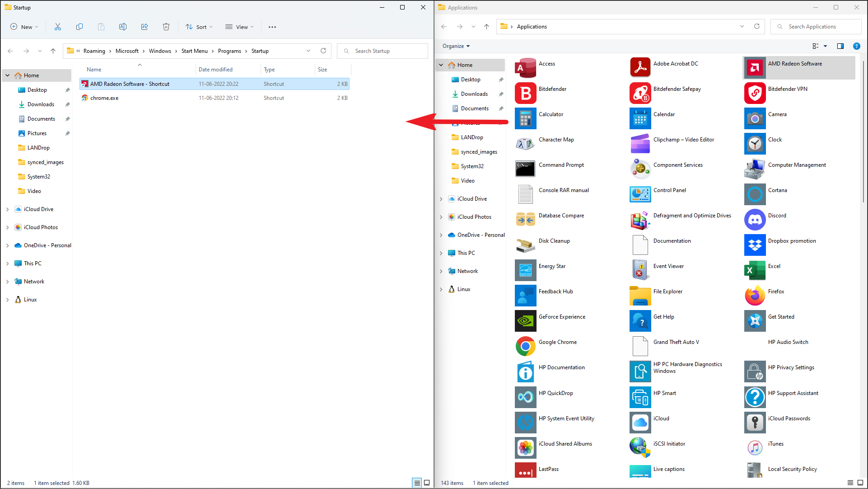The width and height of the screenshot is (868, 489).
Task: Open the help icon in Applications window
Action: click(x=856, y=46)
